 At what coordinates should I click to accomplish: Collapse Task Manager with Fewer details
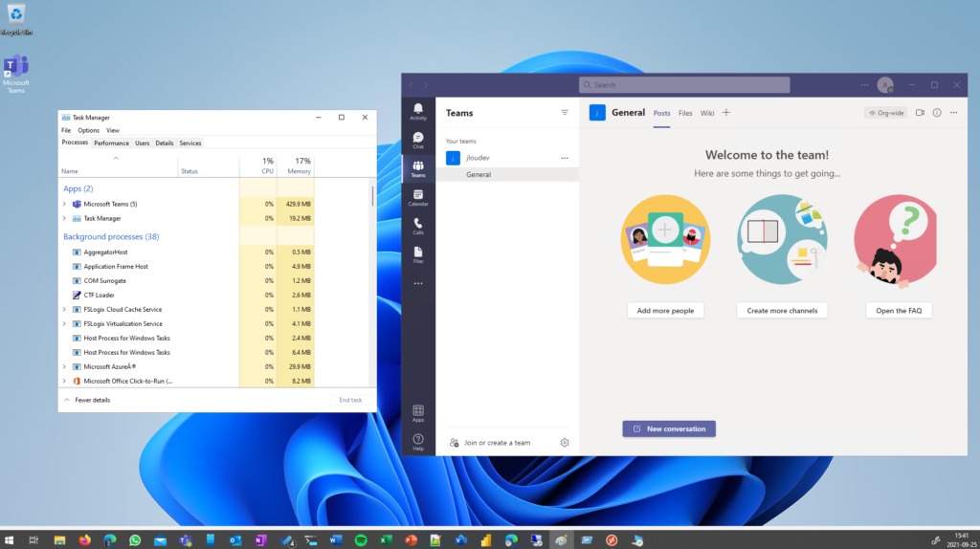[x=87, y=401]
